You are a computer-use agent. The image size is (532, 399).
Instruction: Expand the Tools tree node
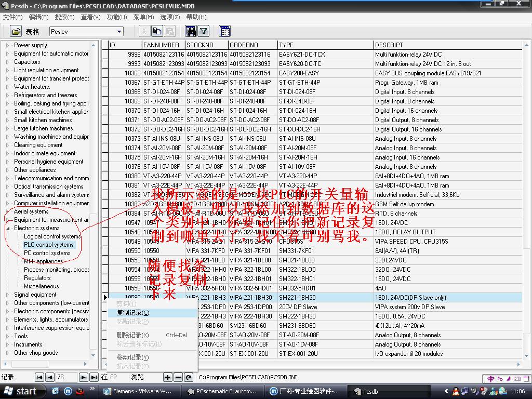[7, 336]
